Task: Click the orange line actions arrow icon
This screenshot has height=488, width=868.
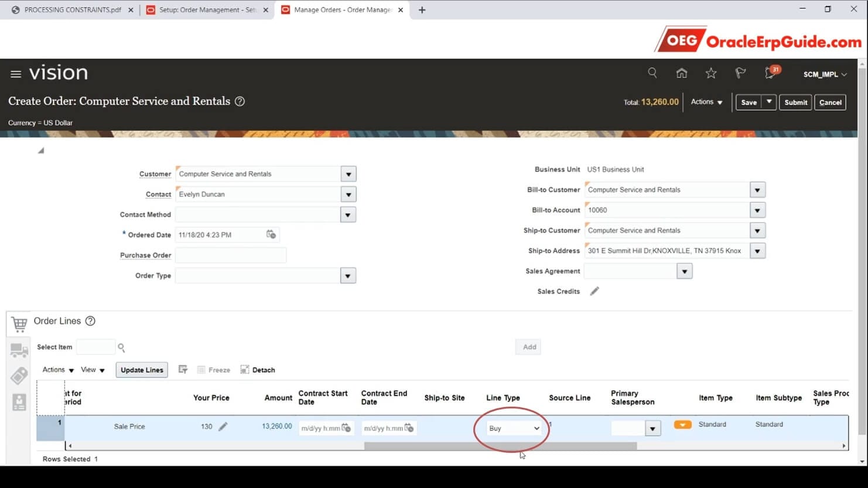Action: point(682,425)
